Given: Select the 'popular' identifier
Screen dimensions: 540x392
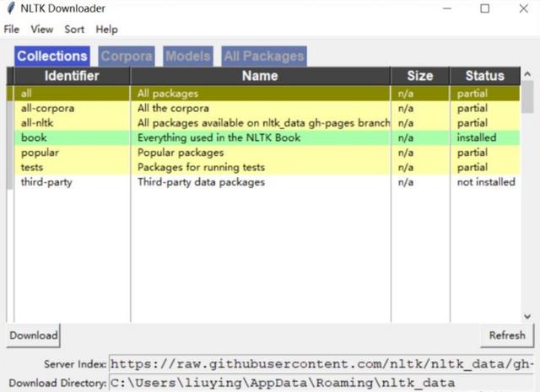Looking at the screenshot, I should click(40, 153).
